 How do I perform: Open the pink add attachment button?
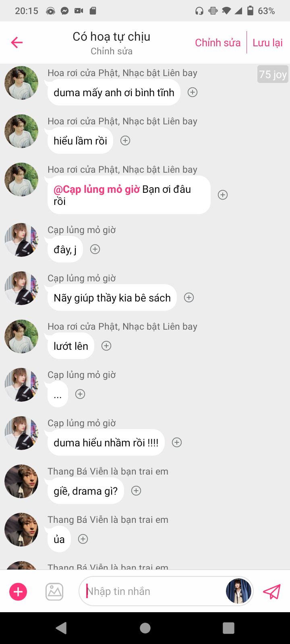point(18,592)
